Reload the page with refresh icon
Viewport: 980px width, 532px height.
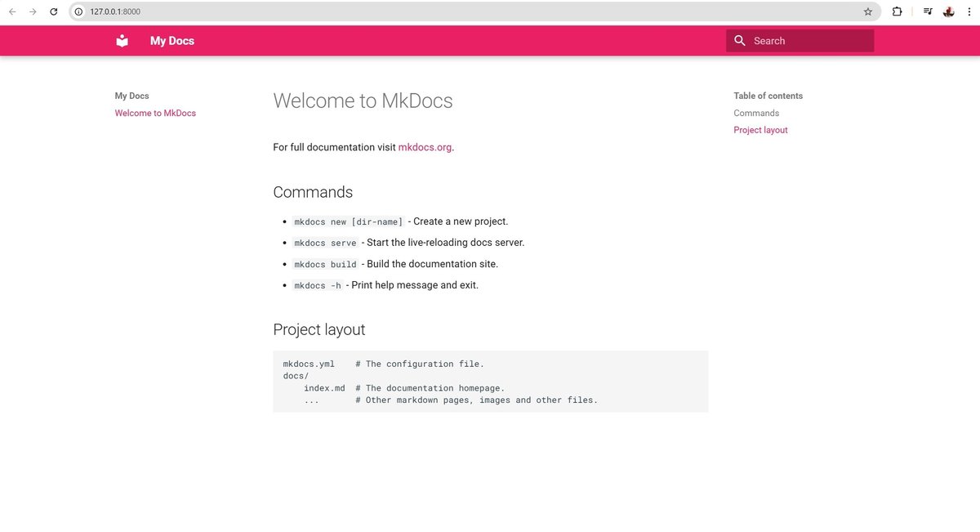[x=54, y=11]
